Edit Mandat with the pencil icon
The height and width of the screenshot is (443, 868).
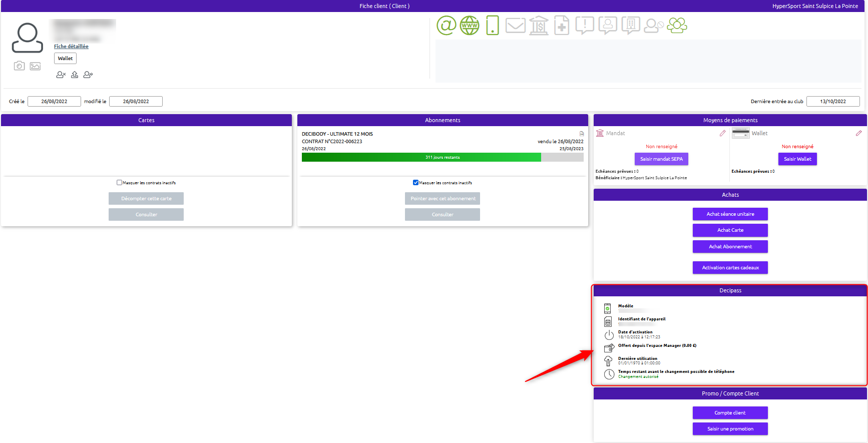[x=722, y=133]
